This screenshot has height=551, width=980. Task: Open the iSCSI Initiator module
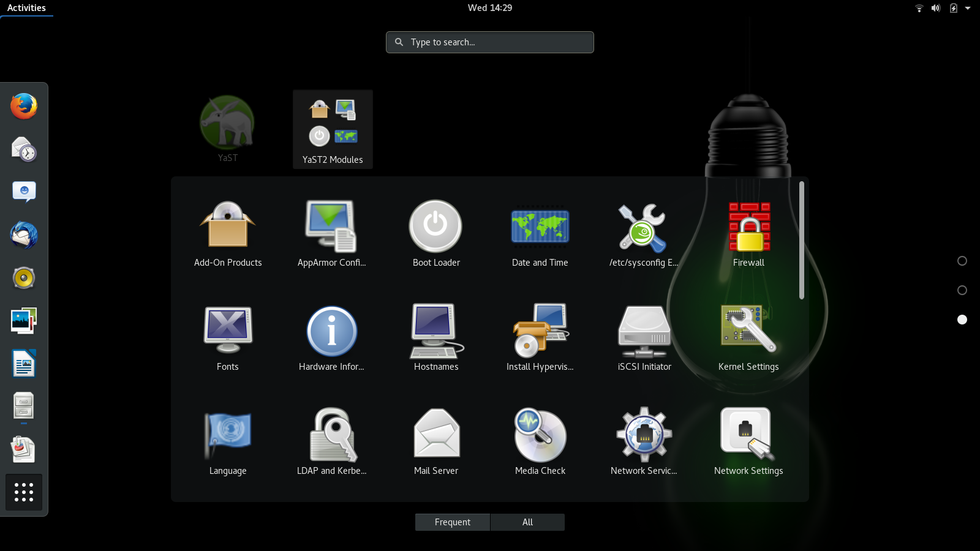point(644,338)
